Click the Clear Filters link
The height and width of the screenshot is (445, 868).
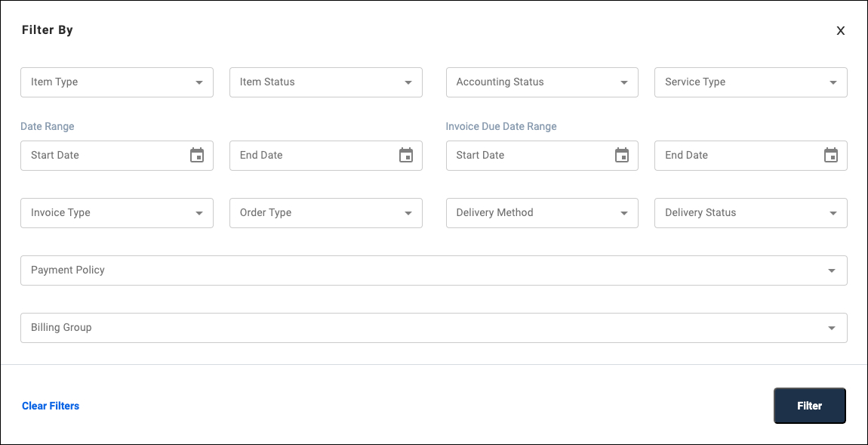point(51,406)
